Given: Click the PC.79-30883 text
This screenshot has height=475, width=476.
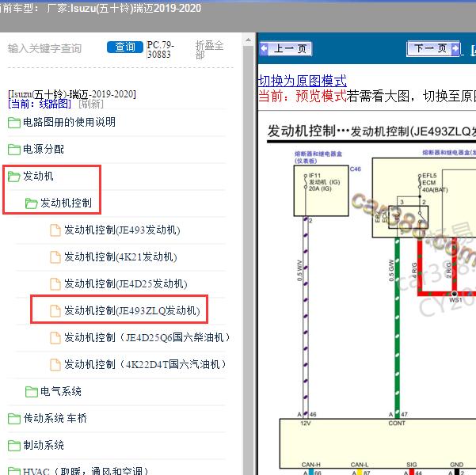Looking at the screenshot, I should pos(160,49).
